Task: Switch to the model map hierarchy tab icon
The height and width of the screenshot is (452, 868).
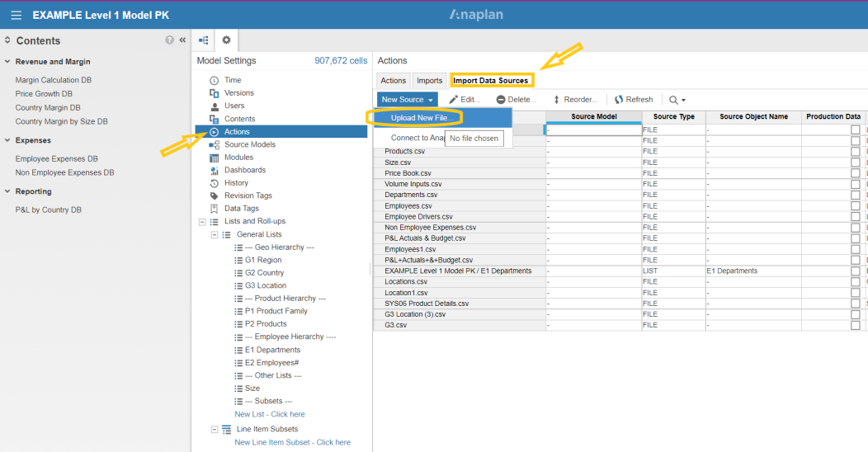Action: tap(204, 40)
